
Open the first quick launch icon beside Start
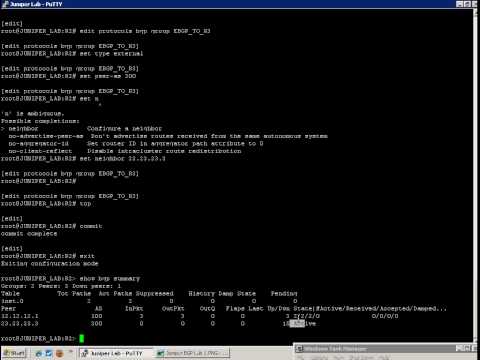point(39,353)
